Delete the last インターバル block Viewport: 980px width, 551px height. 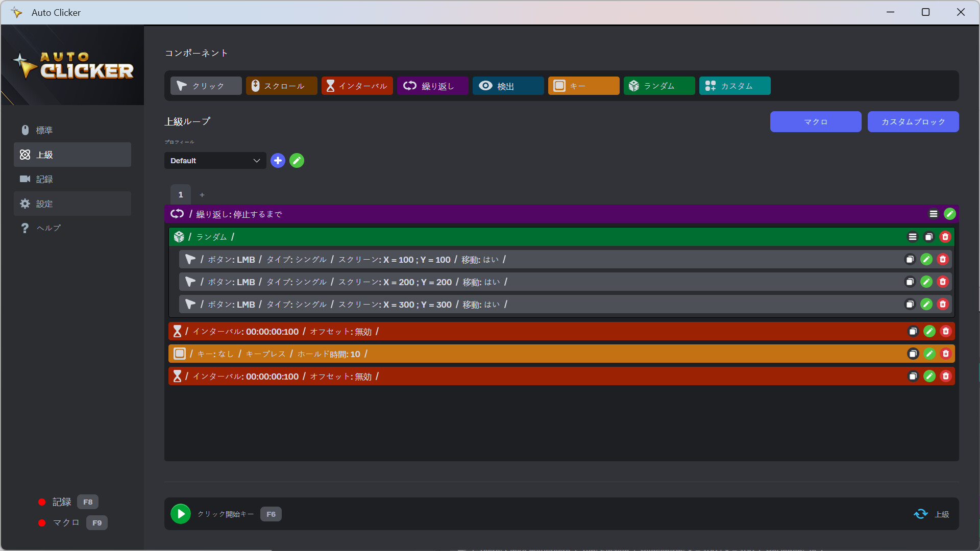(946, 377)
